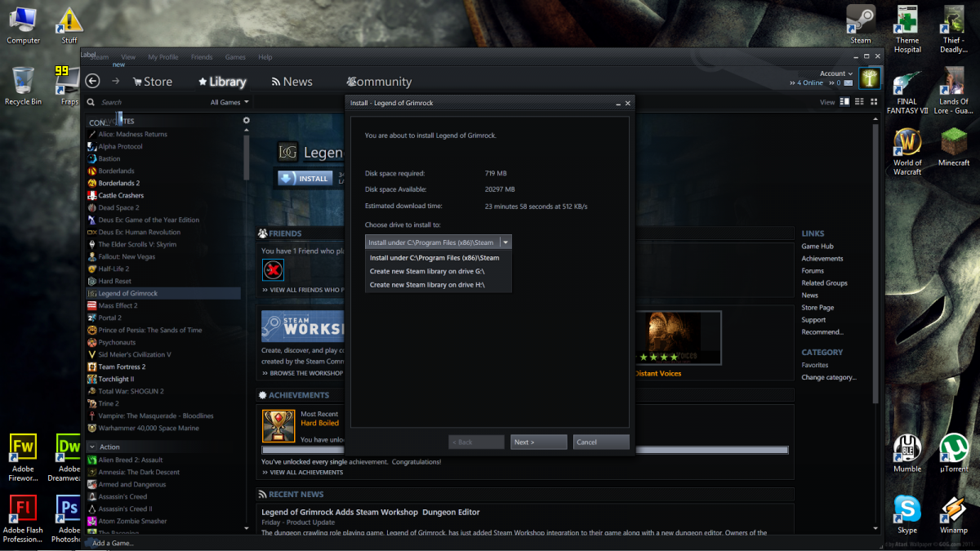Select Amnesia: The Dark Descent in the list
This screenshot has height=551, width=980.
click(163, 472)
